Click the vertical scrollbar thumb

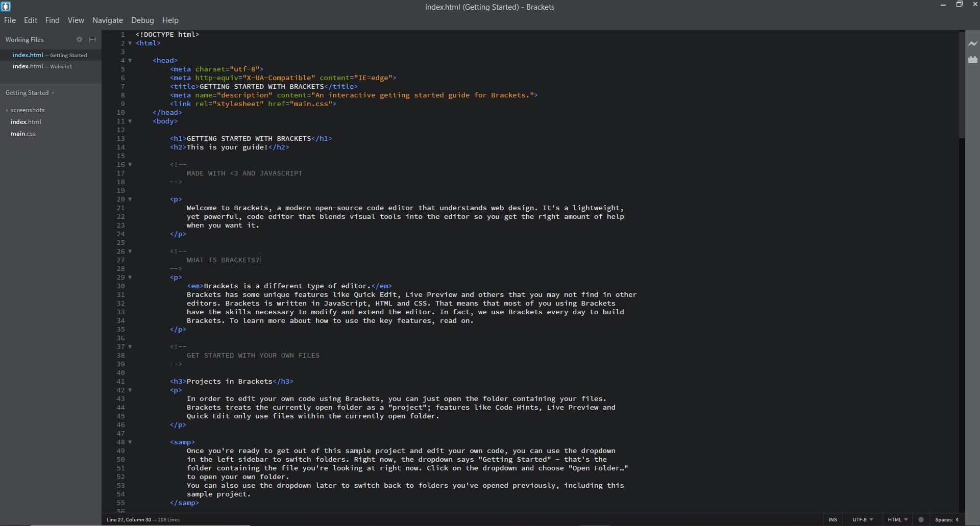coord(962,85)
